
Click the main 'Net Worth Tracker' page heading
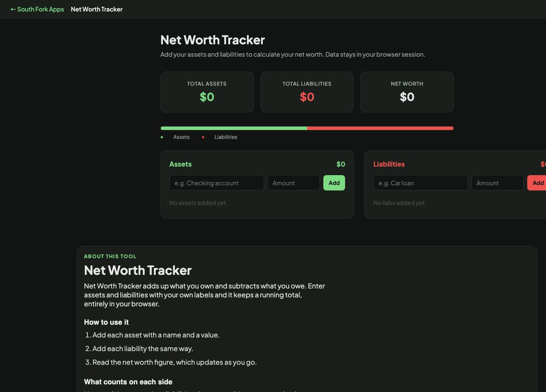(x=212, y=40)
